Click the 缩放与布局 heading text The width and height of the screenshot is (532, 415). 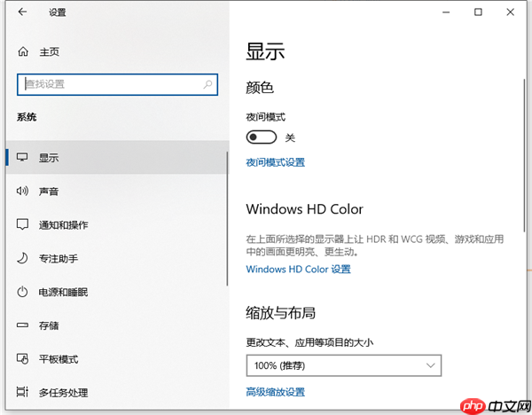(x=280, y=312)
